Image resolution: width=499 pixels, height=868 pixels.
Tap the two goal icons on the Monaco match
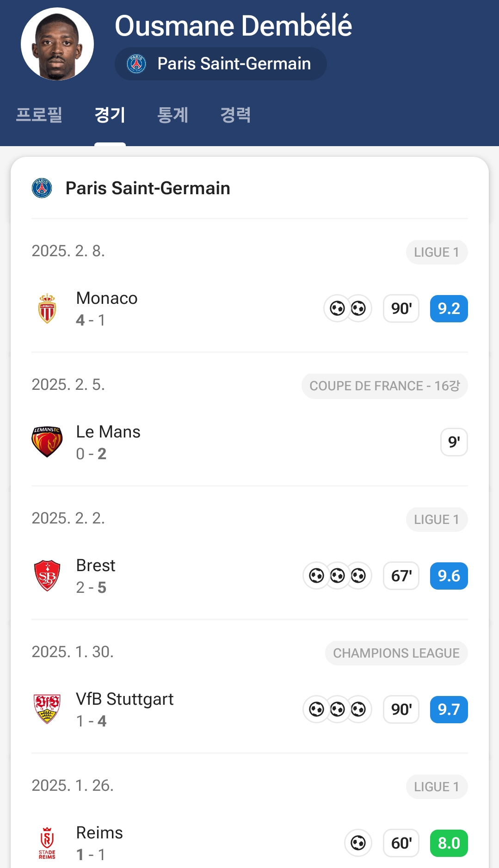pos(348,308)
